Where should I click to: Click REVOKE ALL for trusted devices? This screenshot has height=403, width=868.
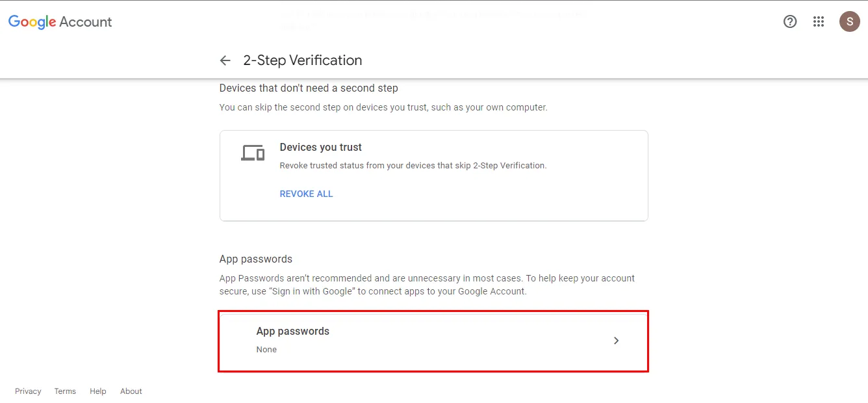pyautogui.click(x=306, y=194)
